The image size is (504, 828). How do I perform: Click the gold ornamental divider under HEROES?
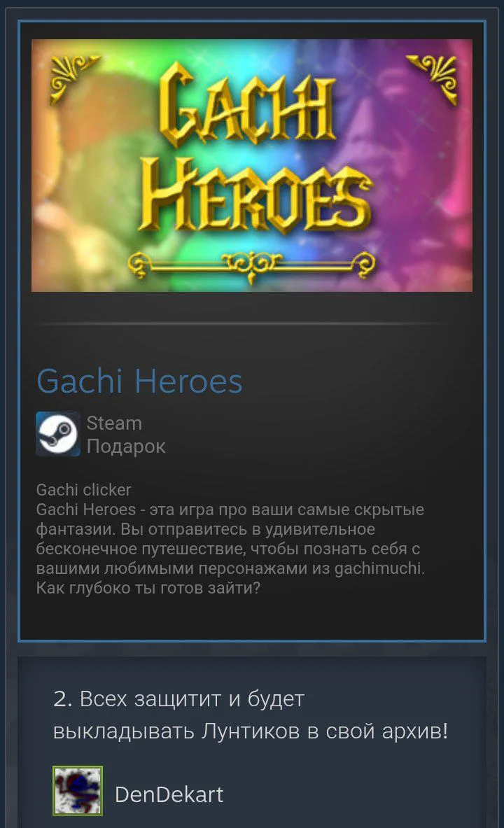point(251,263)
